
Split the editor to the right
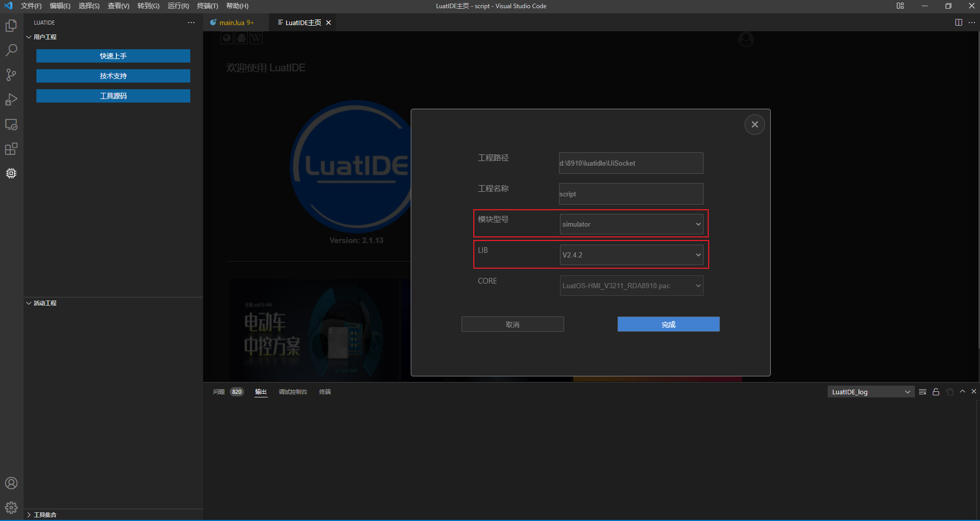click(958, 23)
